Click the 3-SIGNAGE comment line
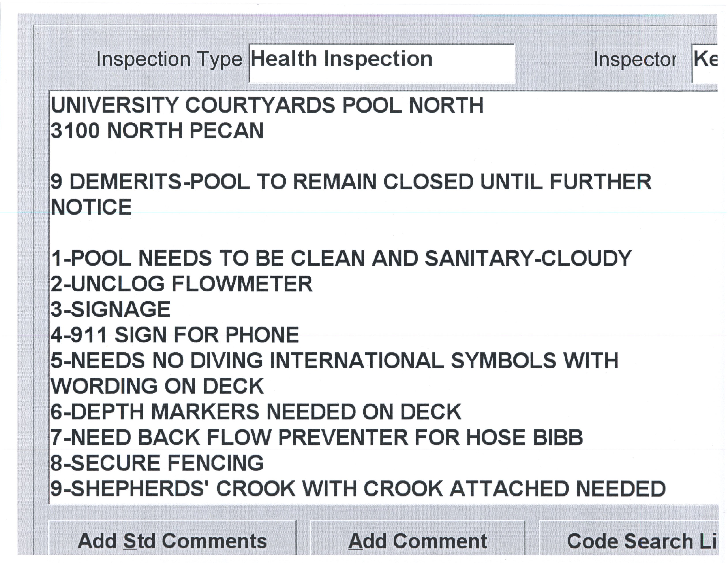728x563 pixels. pyautogui.click(x=110, y=310)
